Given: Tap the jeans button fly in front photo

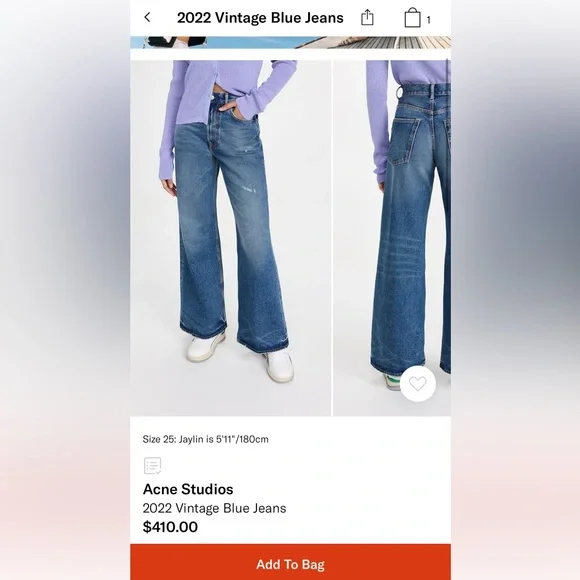Looking at the screenshot, I should click(x=214, y=124).
